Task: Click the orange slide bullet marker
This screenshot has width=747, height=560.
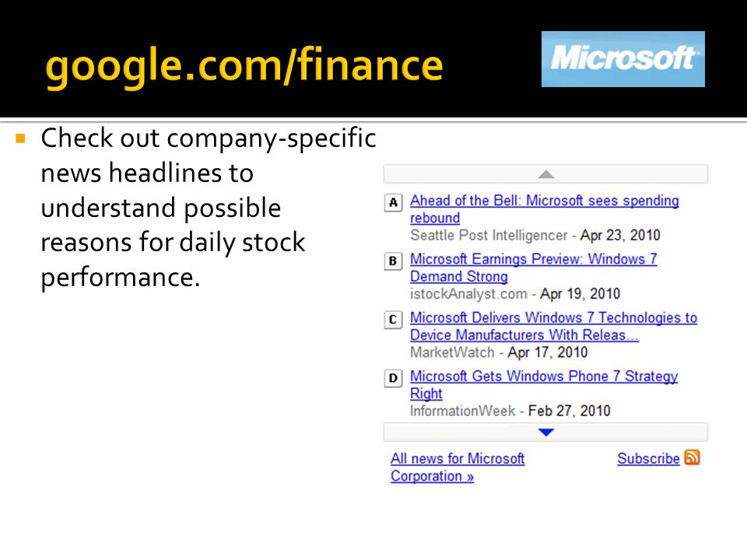Action: coord(20,138)
